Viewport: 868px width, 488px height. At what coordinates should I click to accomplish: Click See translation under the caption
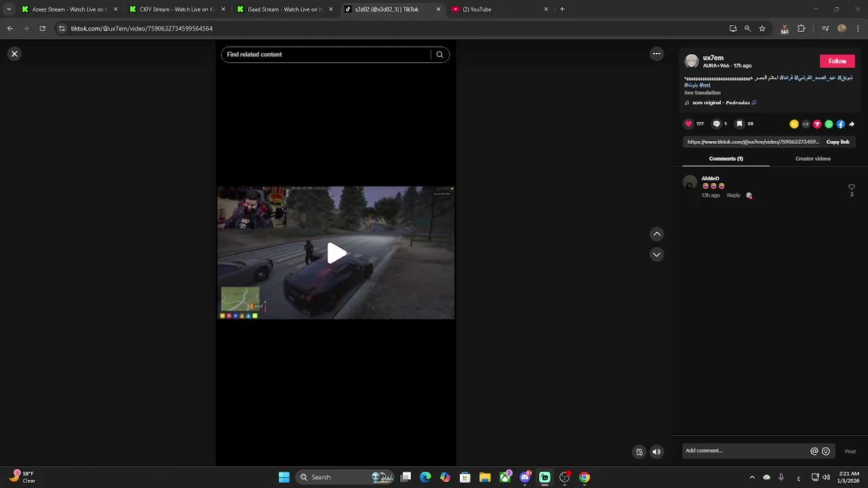pos(702,93)
